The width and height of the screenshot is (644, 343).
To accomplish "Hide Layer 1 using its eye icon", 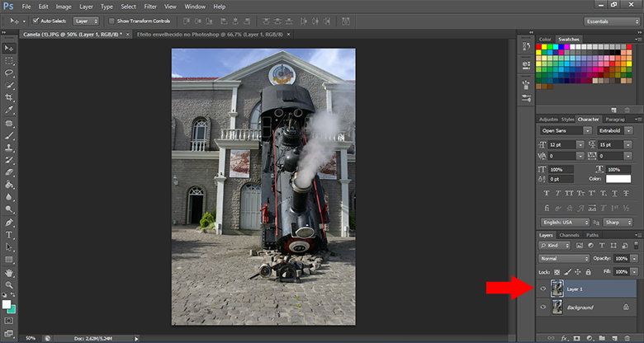I will click(542, 289).
